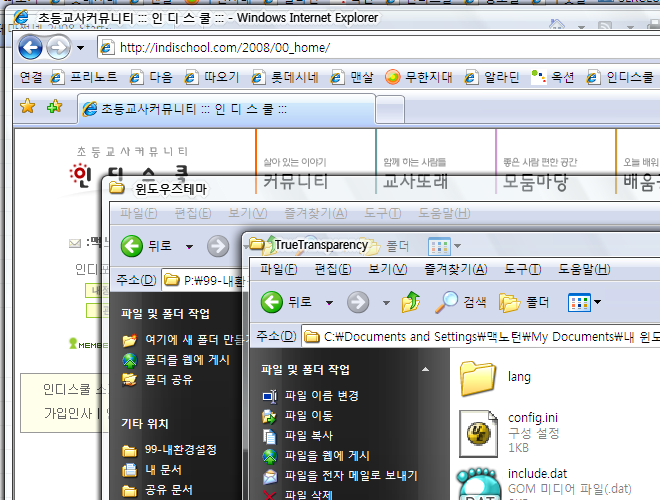
Task: Open forward history dropdown in TrueTransparency window
Action: click(386, 303)
